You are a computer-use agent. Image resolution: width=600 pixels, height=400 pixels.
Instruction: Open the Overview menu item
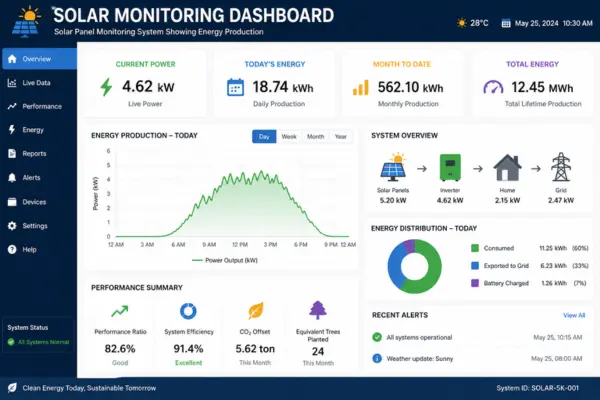click(39, 59)
